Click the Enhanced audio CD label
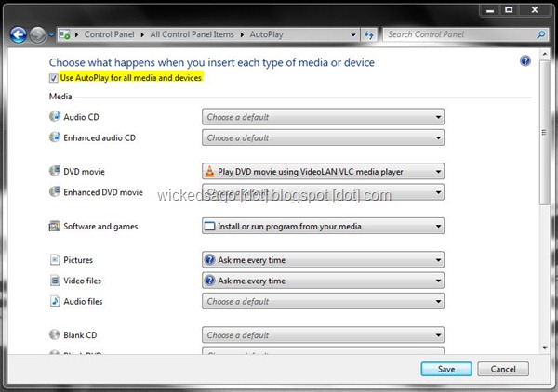Screen dimensions: 558x392 click(100, 137)
